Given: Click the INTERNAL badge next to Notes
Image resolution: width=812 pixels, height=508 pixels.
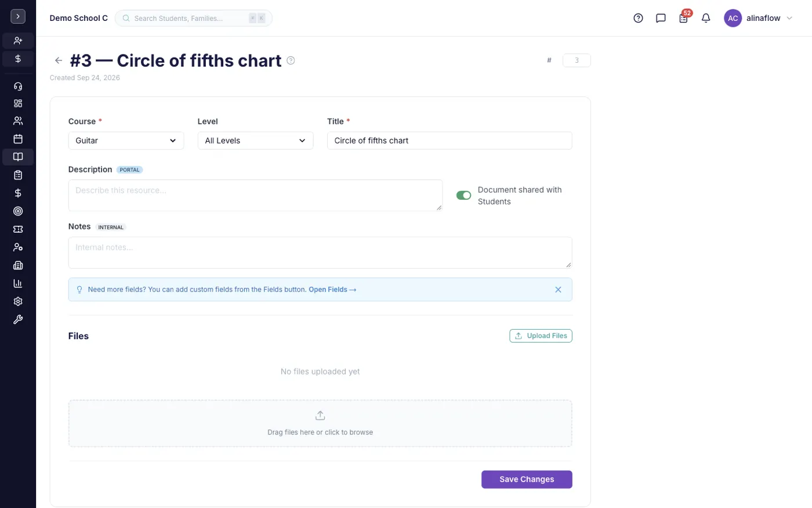Looking at the screenshot, I should point(111,227).
